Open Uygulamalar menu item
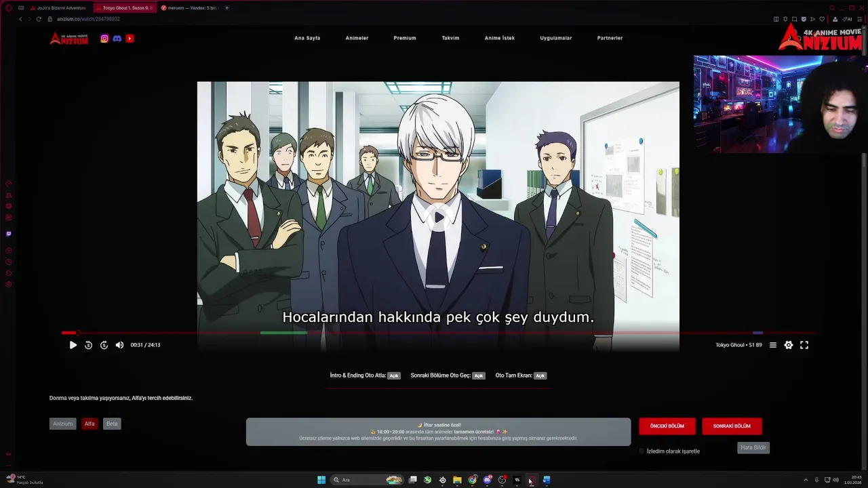The width and height of the screenshot is (868, 488). [x=556, y=38]
